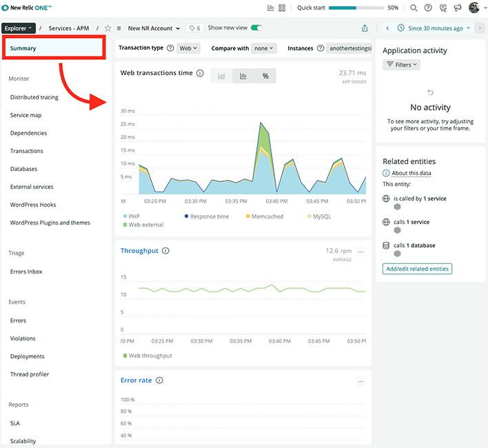Click info icon beside Error rate title

pos(159,380)
